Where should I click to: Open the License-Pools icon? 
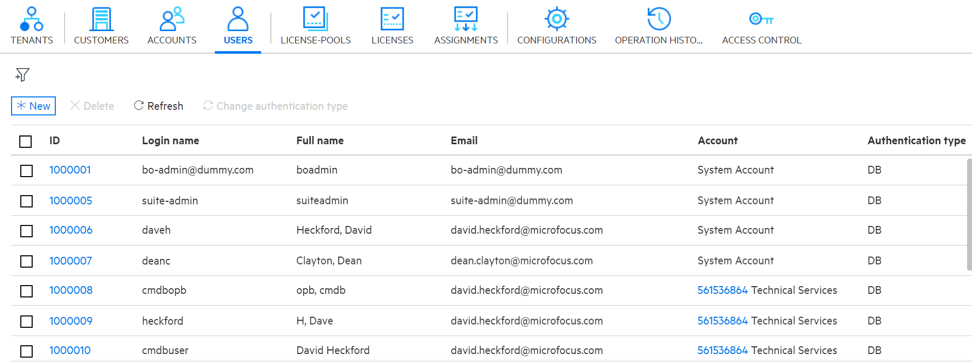[x=316, y=18]
